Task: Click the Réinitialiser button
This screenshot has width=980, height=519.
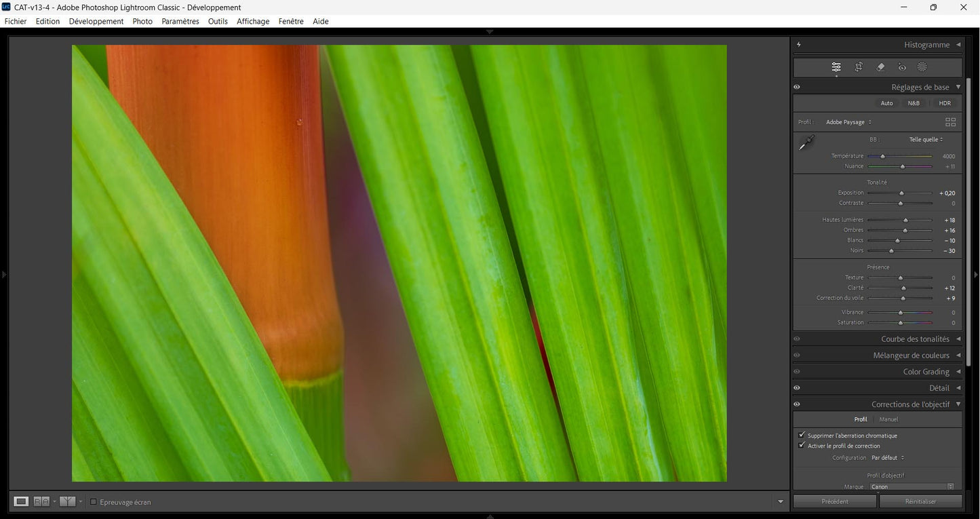Action: (920, 501)
